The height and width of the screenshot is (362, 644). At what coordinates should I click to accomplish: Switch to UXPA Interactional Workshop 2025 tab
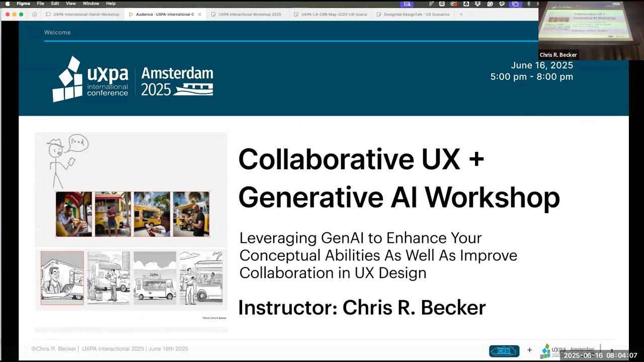[247, 15]
